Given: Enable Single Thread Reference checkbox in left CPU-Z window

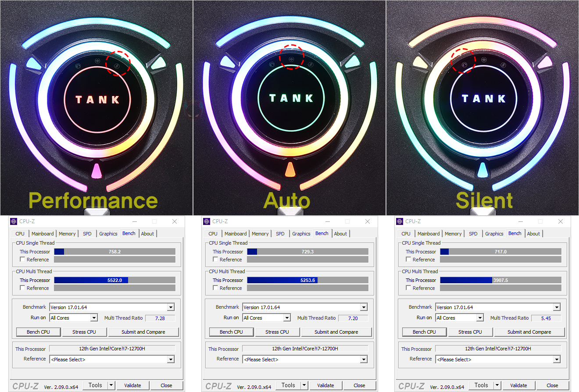Looking at the screenshot, I should [x=22, y=260].
